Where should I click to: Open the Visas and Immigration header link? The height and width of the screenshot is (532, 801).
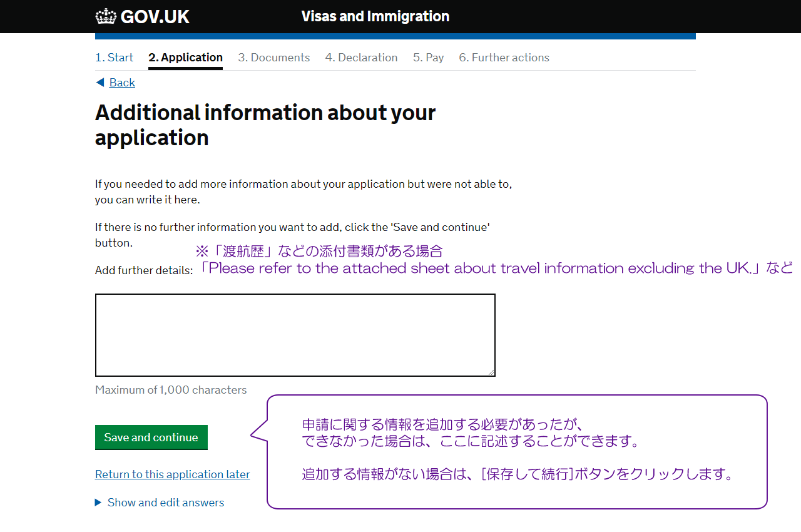[375, 16]
